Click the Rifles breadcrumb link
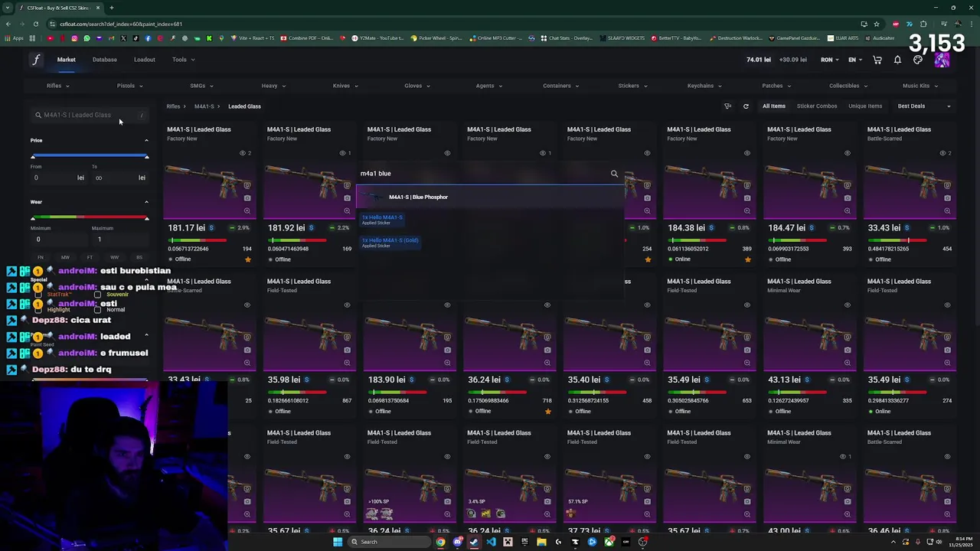Screen dimensions: 980x551 pos(173,106)
